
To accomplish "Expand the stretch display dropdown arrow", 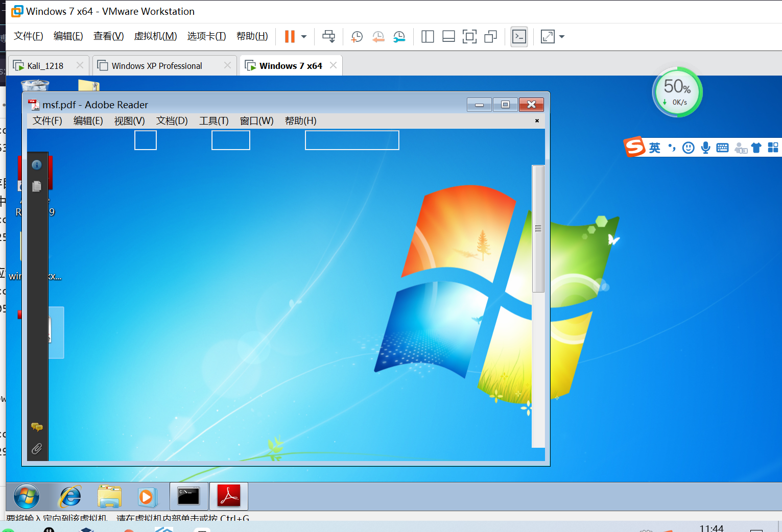I will tap(562, 36).
